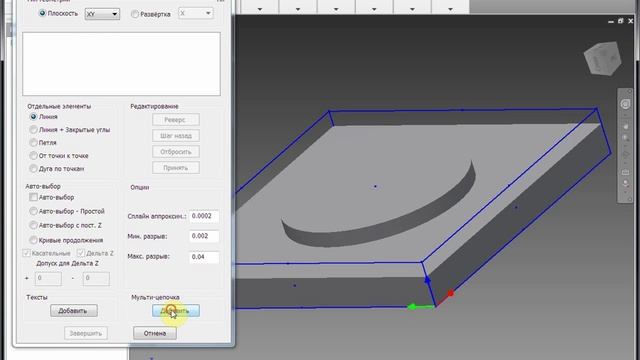The width and height of the screenshot is (640, 360).
Task: Click the Отбросить button
Action: coord(176,152)
